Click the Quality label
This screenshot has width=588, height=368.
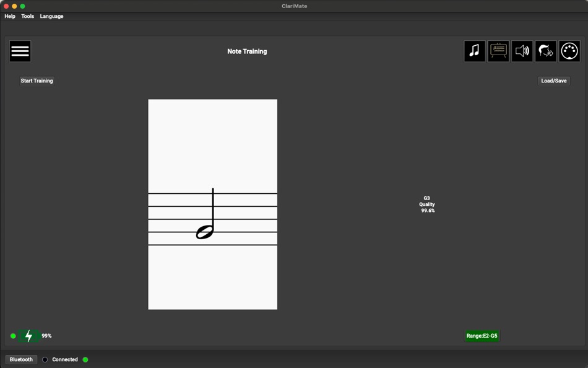pyautogui.click(x=427, y=204)
